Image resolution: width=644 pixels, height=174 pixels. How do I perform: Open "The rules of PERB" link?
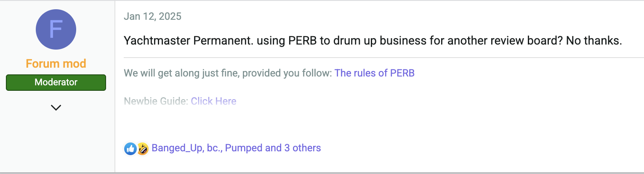pos(375,73)
